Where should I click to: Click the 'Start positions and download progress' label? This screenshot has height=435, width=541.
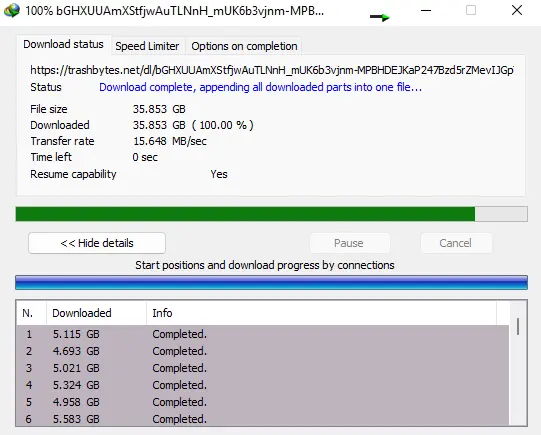coord(265,265)
